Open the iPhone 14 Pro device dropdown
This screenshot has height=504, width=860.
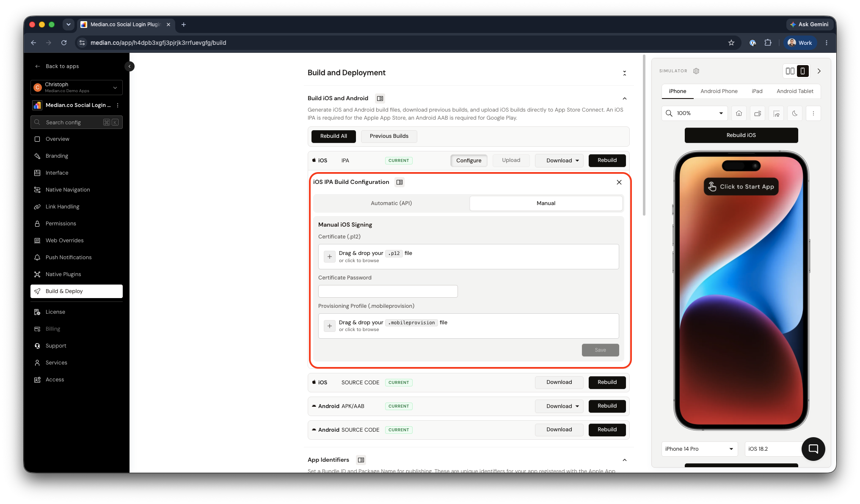699,449
